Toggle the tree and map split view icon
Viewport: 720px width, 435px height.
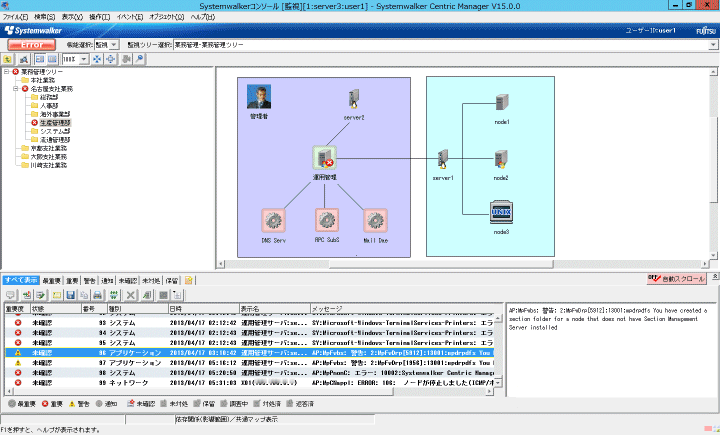pos(40,59)
